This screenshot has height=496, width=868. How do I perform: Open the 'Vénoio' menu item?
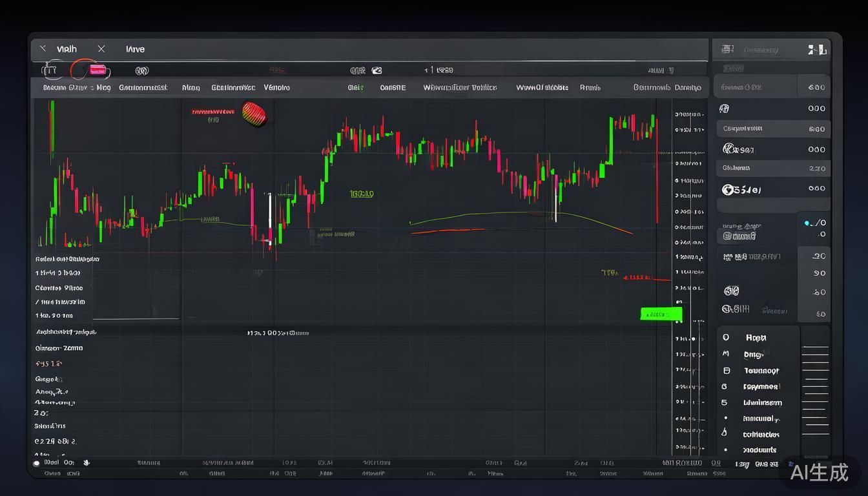(x=276, y=87)
